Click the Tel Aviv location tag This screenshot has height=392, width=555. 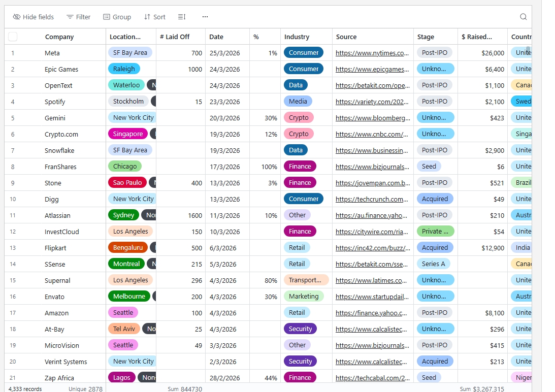[x=124, y=329]
